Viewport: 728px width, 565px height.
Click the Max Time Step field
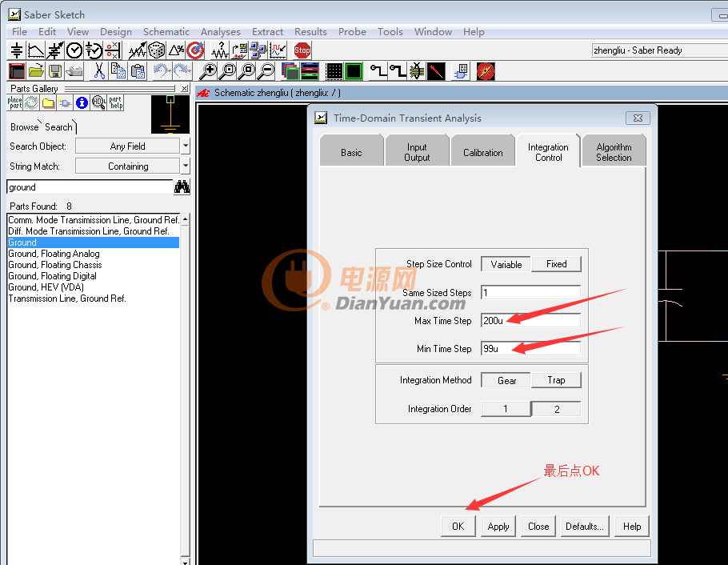[x=530, y=321]
